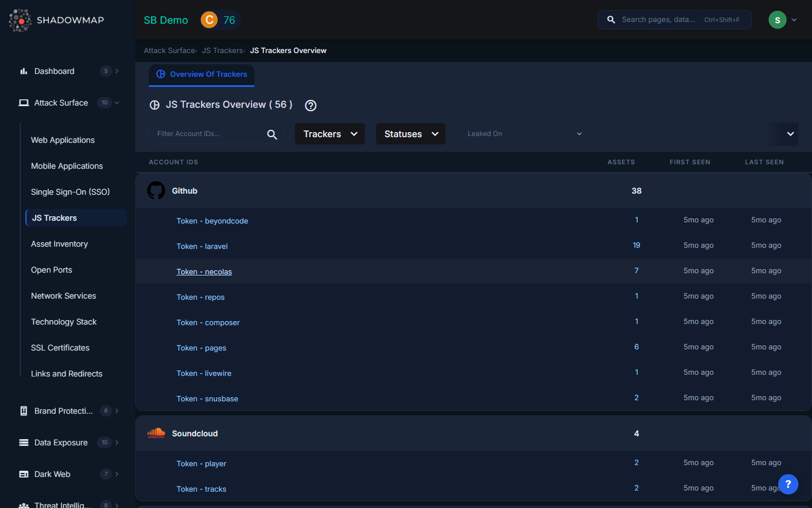Click the GitHub logo icon

tap(156, 191)
